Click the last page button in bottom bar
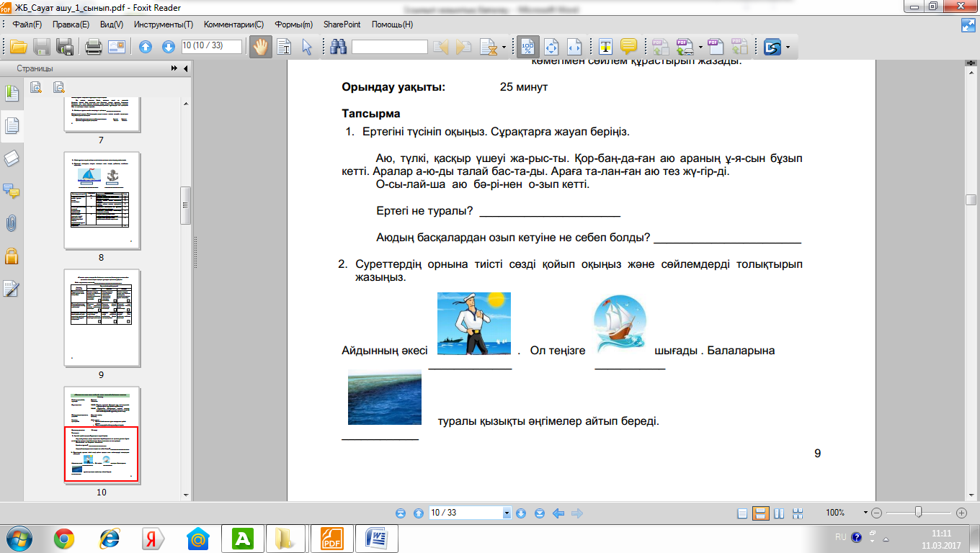The width and height of the screenshot is (980, 553). point(539,513)
